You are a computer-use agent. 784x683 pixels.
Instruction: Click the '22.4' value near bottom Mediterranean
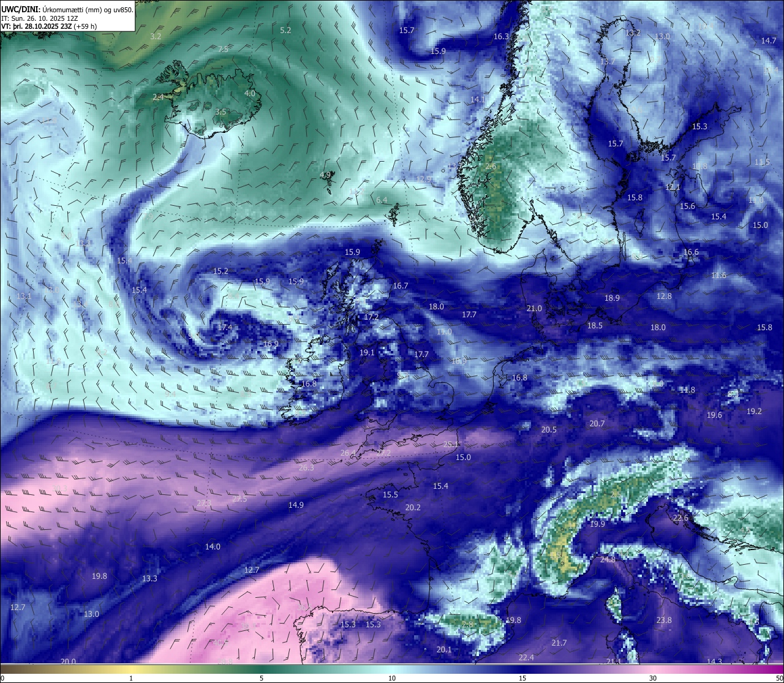(526, 658)
